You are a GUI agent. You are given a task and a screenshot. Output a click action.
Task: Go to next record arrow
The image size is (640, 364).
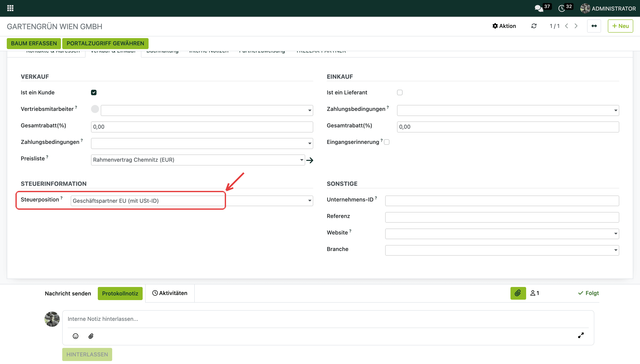click(x=576, y=26)
